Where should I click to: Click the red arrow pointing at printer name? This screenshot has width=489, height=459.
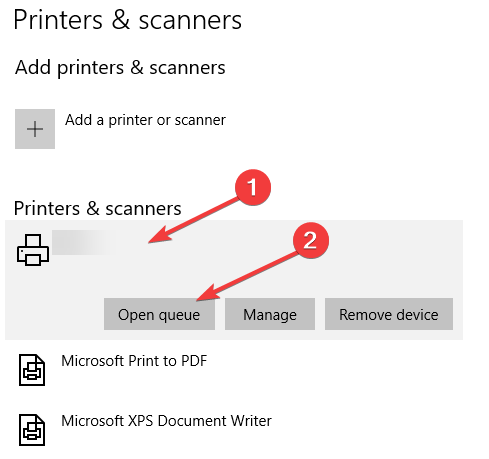point(194,220)
